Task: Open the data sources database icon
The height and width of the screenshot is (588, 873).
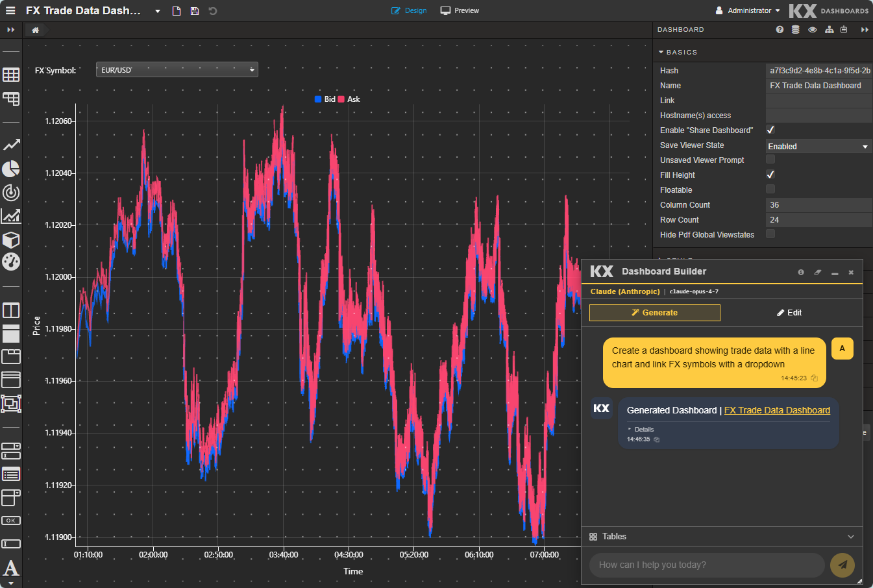Action: (x=795, y=30)
